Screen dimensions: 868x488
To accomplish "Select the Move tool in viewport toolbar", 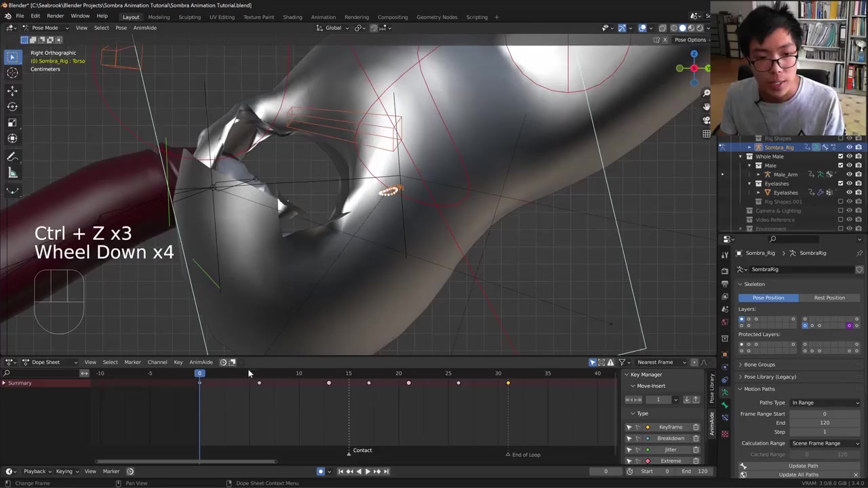I will [x=12, y=90].
